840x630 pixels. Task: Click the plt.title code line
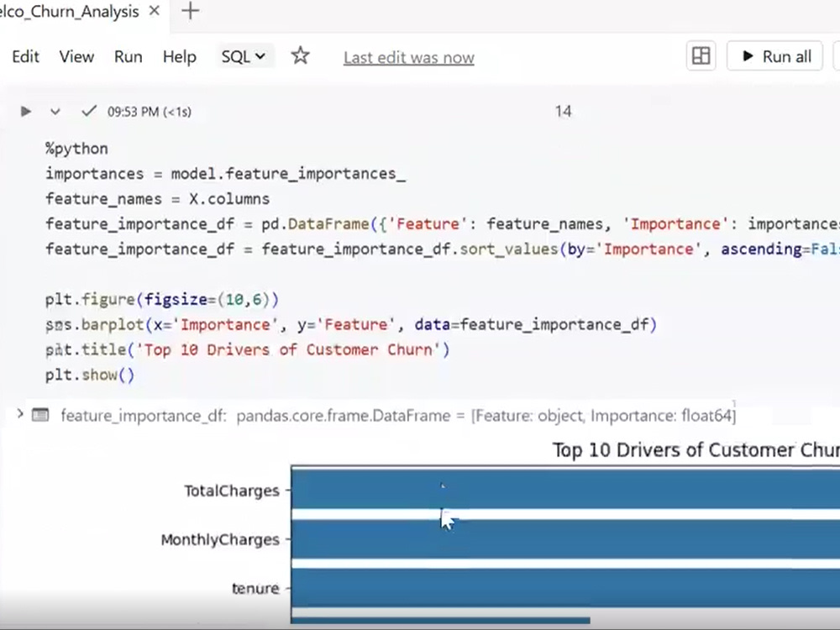point(248,349)
